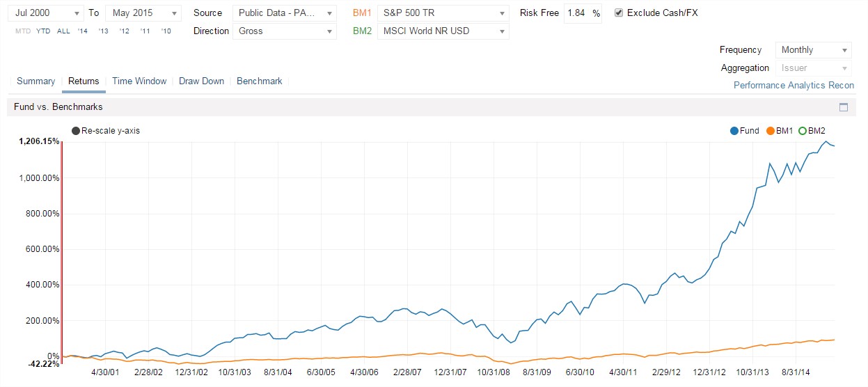Expand the Source Public Data dropdown

point(285,13)
